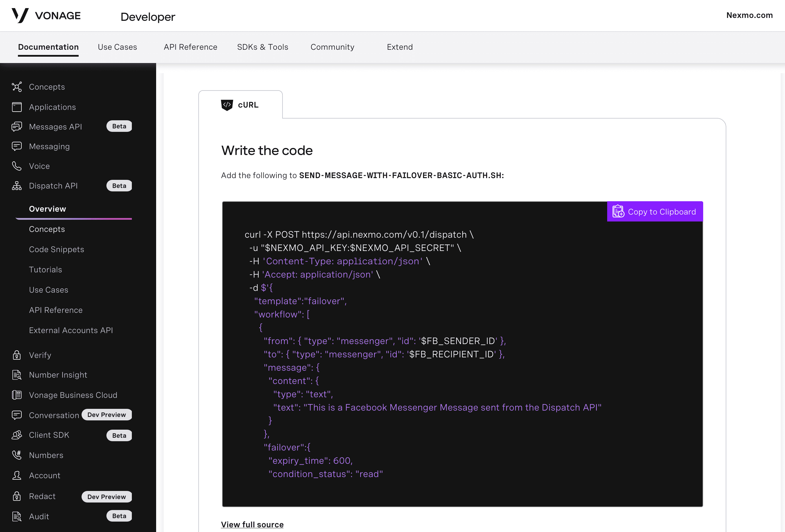The height and width of the screenshot is (532, 785).
Task: Click the Beta badge on Messages API
Action: 119,126
